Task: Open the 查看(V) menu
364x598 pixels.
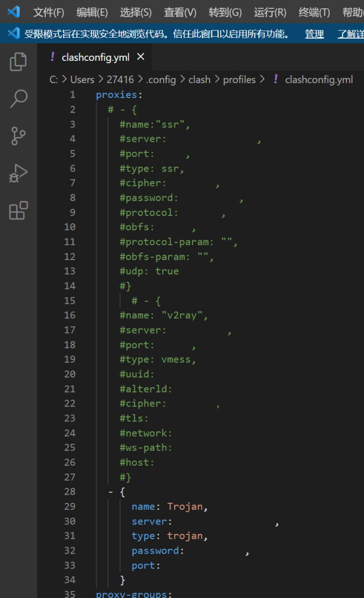Action: coord(180,12)
